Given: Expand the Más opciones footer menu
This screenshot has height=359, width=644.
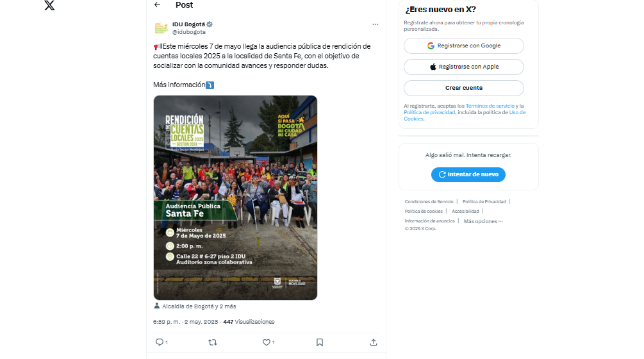Looking at the screenshot, I should [483, 221].
